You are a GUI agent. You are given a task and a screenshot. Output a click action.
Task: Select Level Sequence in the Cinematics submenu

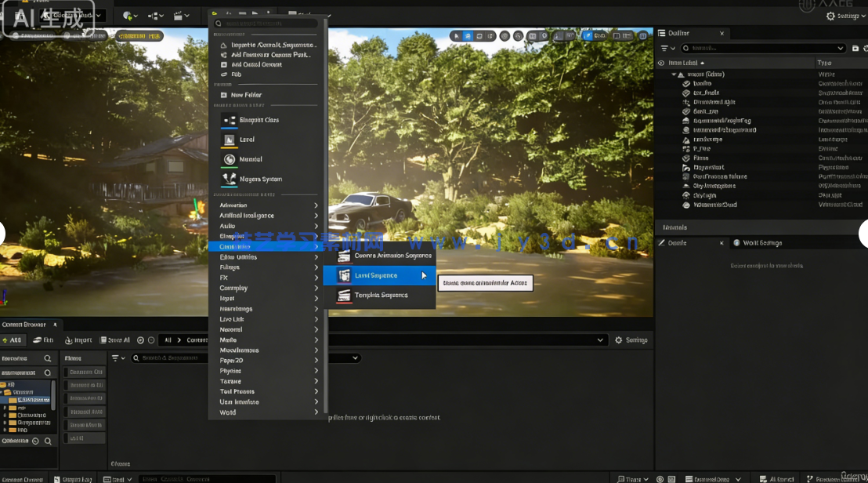coord(376,275)
